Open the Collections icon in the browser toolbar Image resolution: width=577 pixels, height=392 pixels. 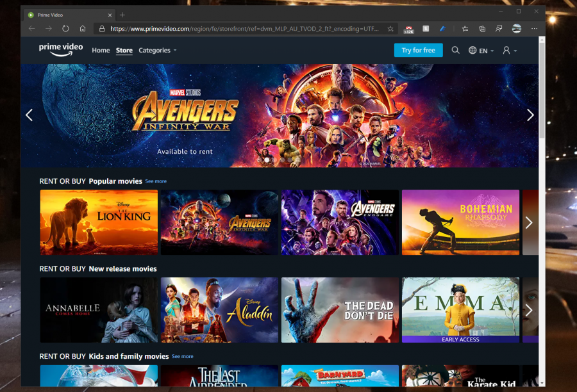tap(481, 29)
